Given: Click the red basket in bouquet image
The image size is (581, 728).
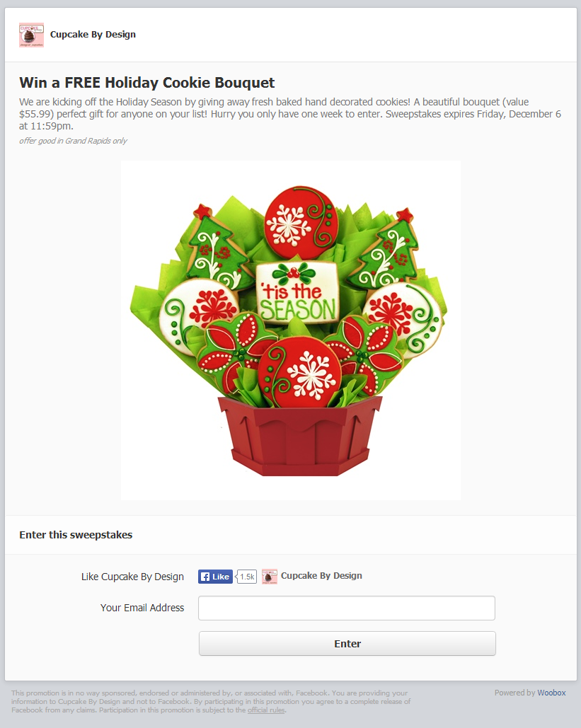Looking at the screenshot, I should point(300,436).
